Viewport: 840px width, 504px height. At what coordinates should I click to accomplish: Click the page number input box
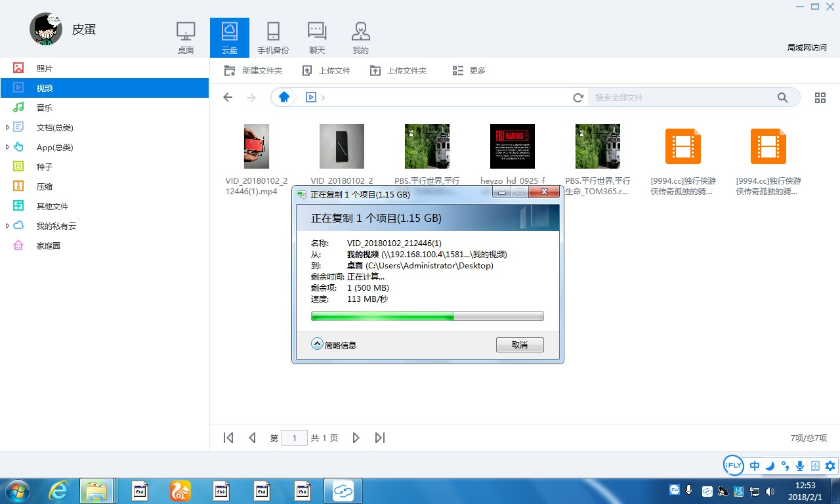[295, 438]
